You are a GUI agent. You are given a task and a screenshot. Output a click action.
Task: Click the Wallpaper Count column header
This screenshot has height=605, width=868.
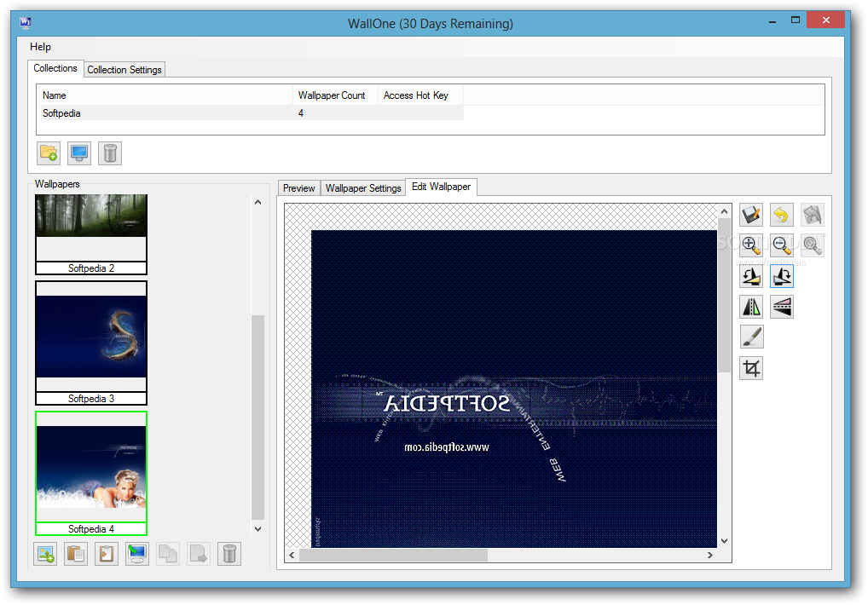(335, 95)
